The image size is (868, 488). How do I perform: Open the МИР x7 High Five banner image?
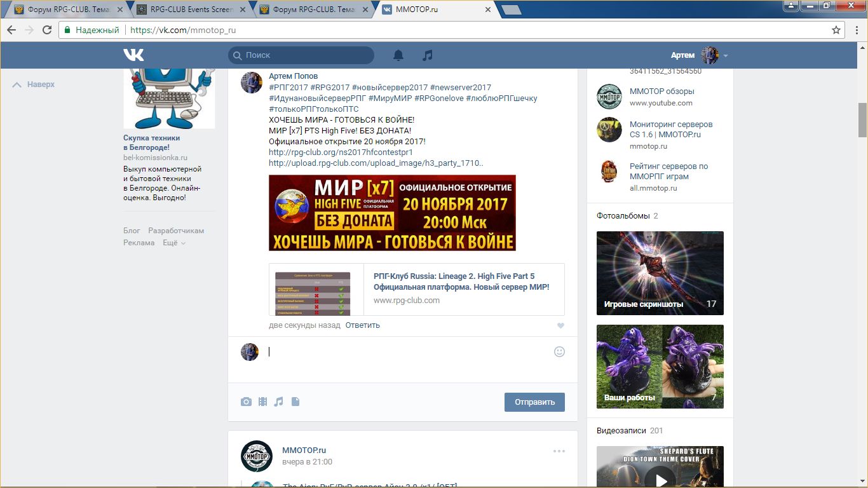(x=392, y=213)
